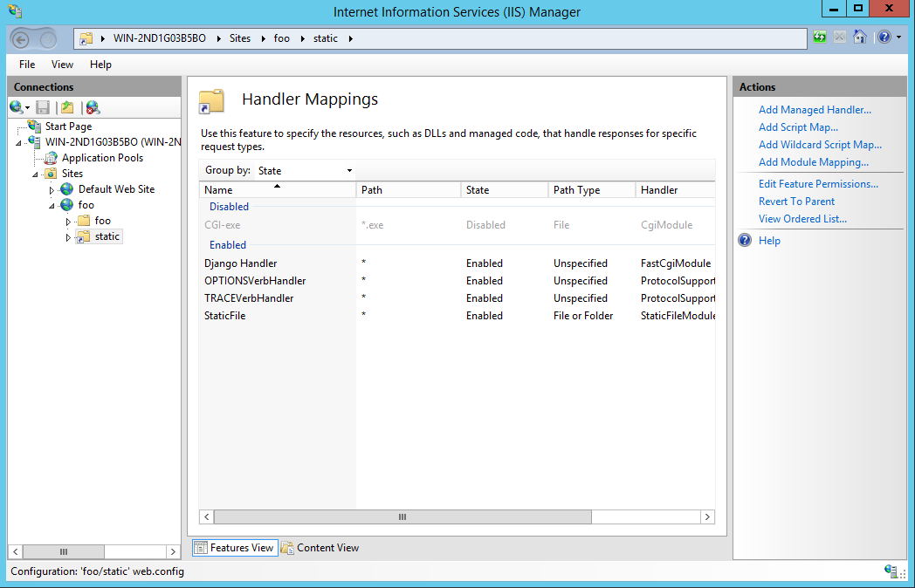Click Connections tree scroll-right arrow
915x588 pixels.
point(173,551)
